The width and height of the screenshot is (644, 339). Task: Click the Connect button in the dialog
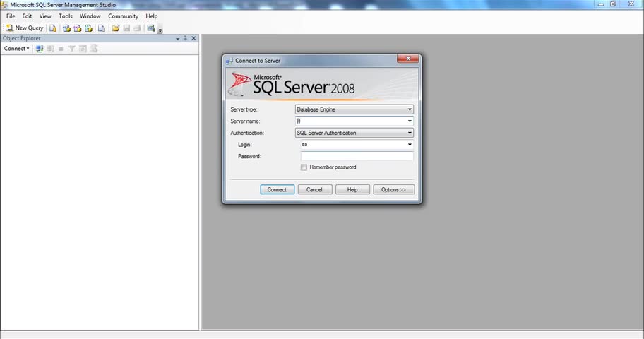[278, 189]
